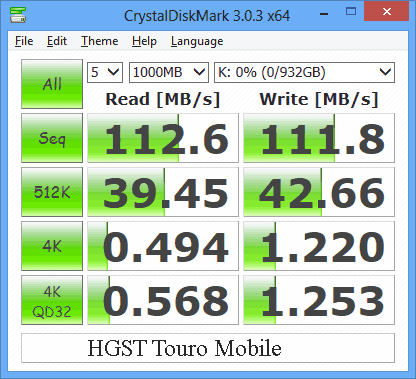Close the CrystalDiskMark window
Image resolution: width=416 pixels, height=379 pixels.
click(x=387, y=12)
